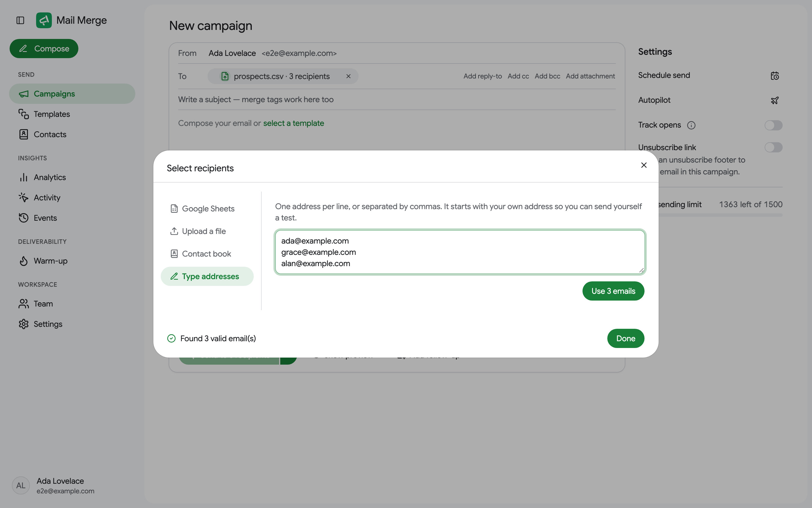Click the Mail Merge megaphone logo
812x508 pixels.
44,20
